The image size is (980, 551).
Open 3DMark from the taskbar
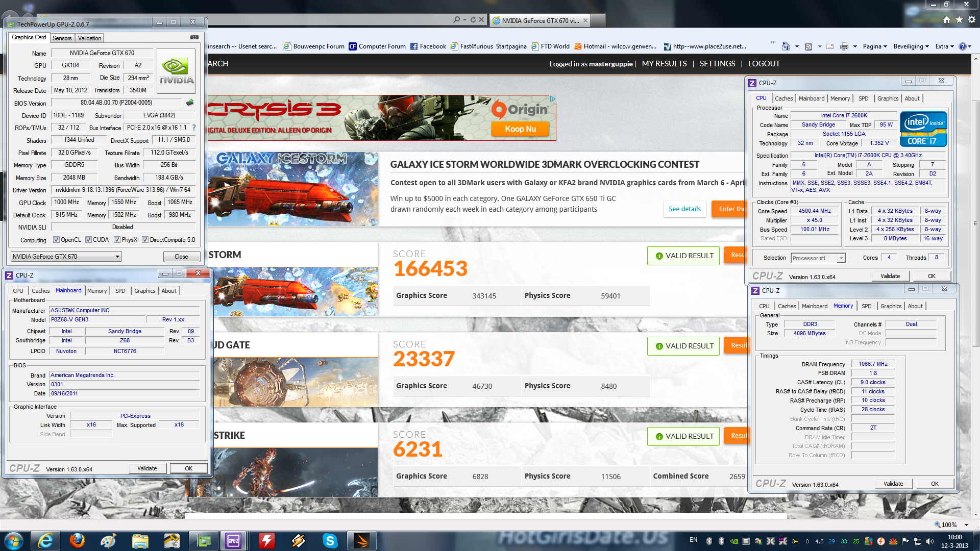[361, 541]
